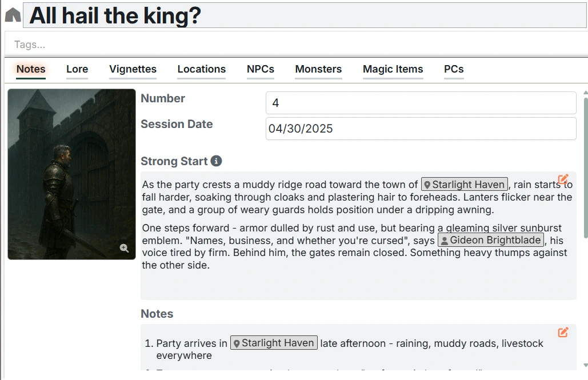Switch to the PCs tab
The height and width of the screenshot is (380, 588).
tap(454, 69)
